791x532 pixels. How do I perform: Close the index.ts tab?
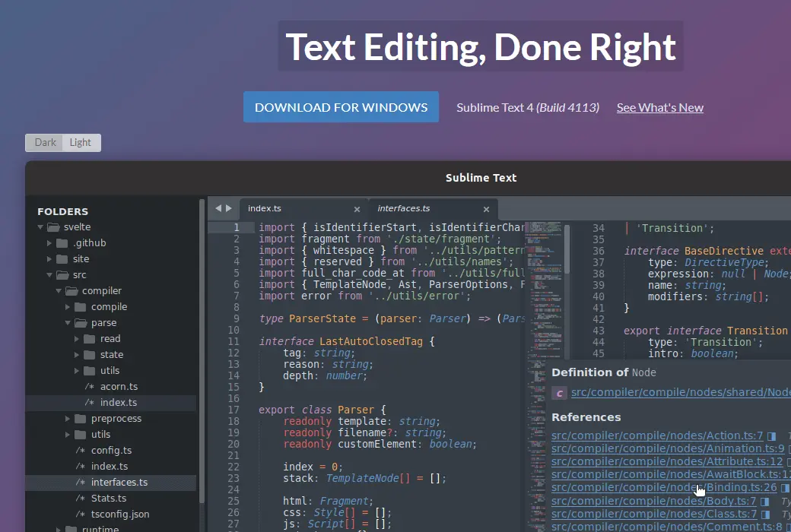click(357, 209)
